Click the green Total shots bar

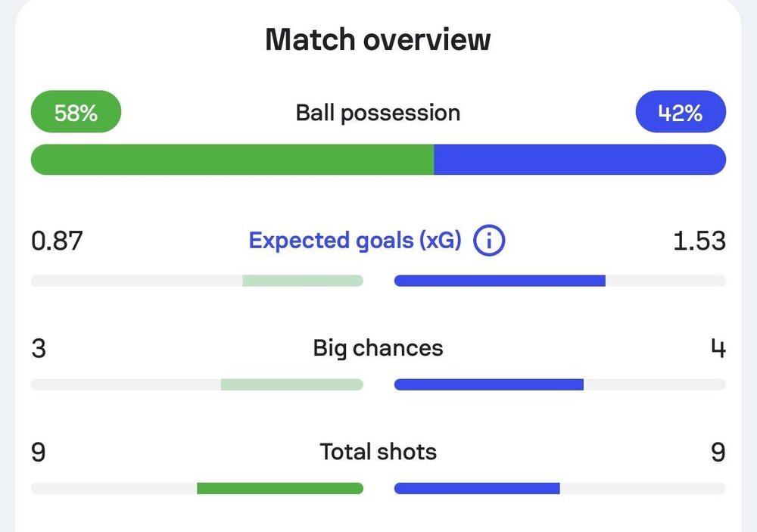coord(280,488)
